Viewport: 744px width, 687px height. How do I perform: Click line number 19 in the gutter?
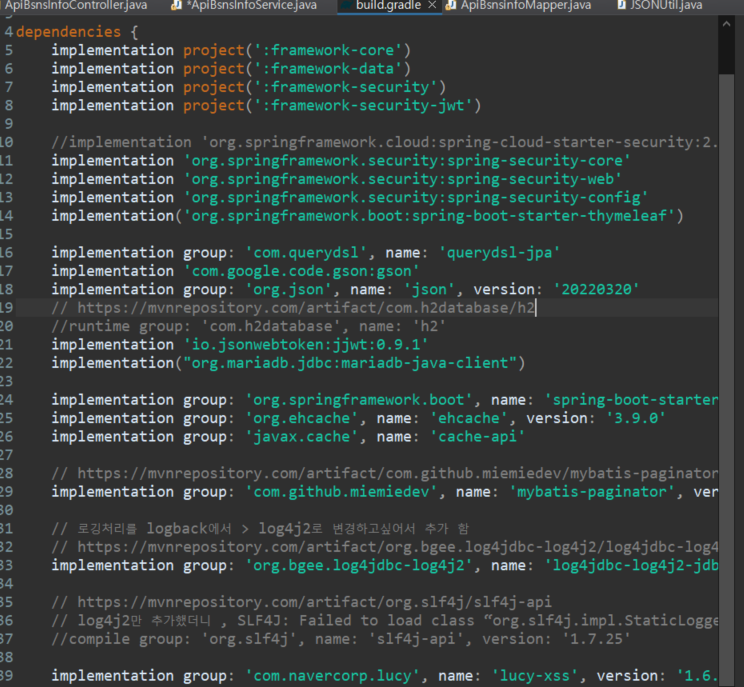pos(7,308)
